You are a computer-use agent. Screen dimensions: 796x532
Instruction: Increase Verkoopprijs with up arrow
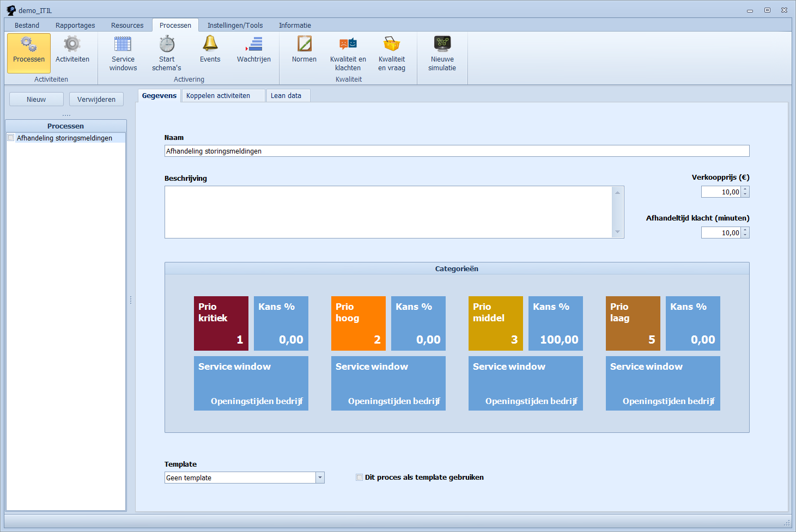pos(745,189)
